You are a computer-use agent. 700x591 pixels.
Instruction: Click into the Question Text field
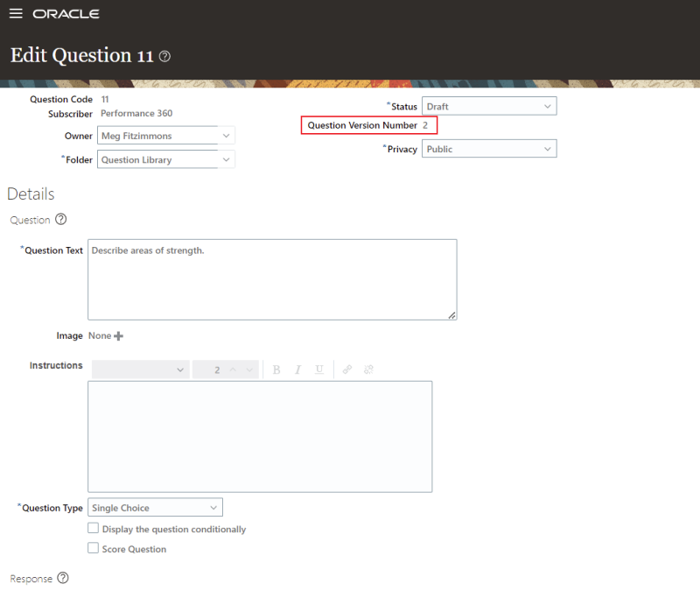(x=272, y=279)
